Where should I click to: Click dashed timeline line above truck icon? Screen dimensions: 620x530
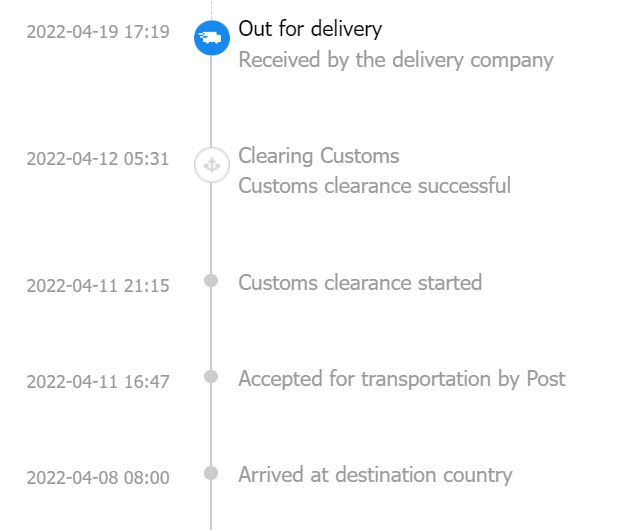coord(211,8)
